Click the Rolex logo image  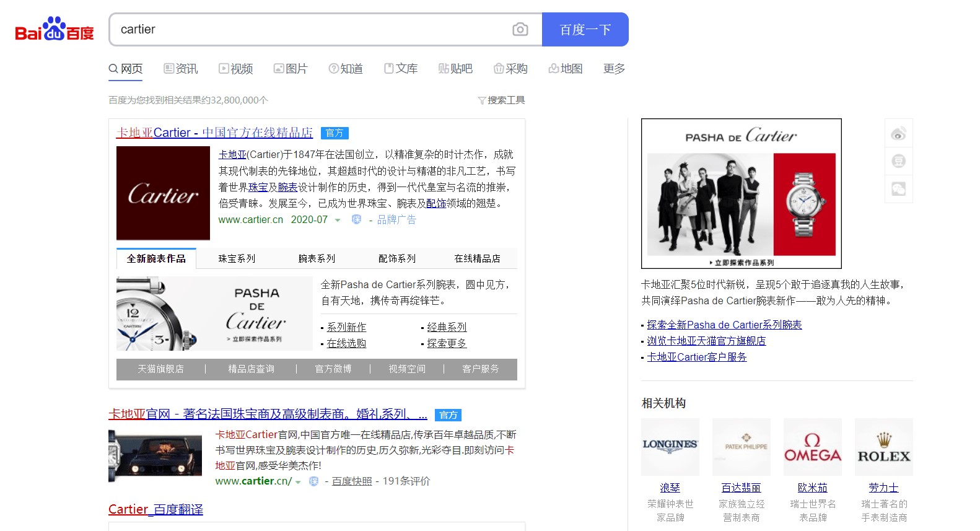coord(884,447)
